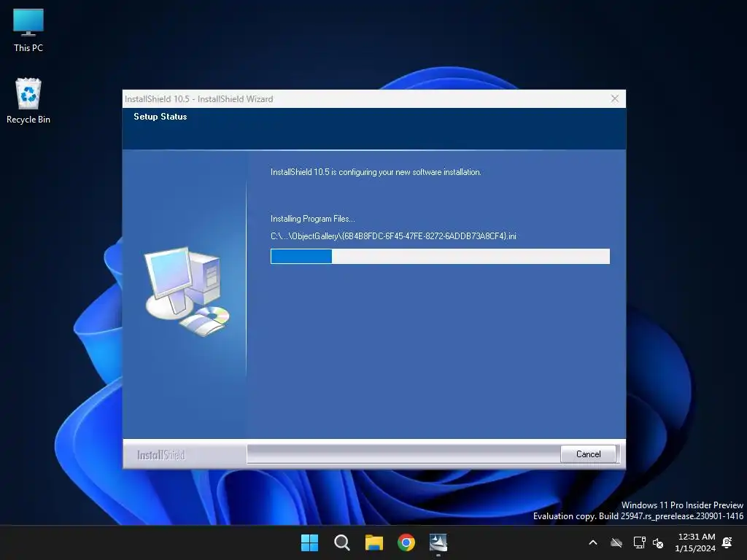
Task: Click the Setup Status heading
Action: coord(160,117)
